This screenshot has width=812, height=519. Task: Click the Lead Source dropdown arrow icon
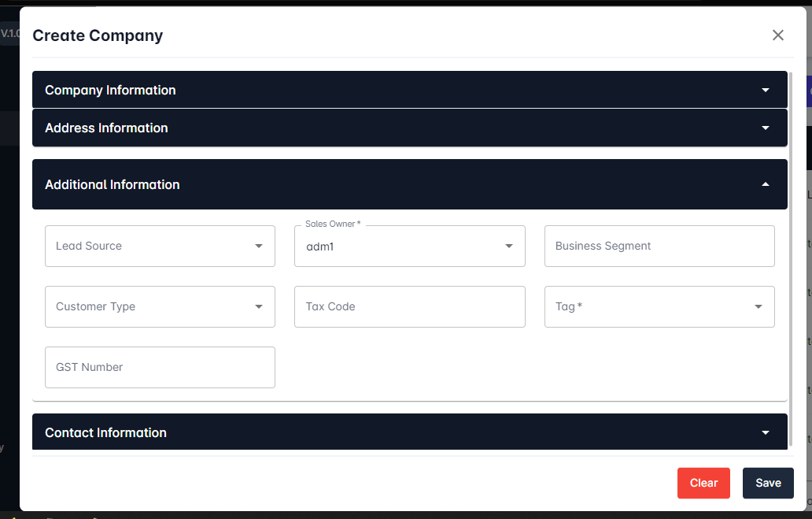pyautogui.click(x=259, y=247)
